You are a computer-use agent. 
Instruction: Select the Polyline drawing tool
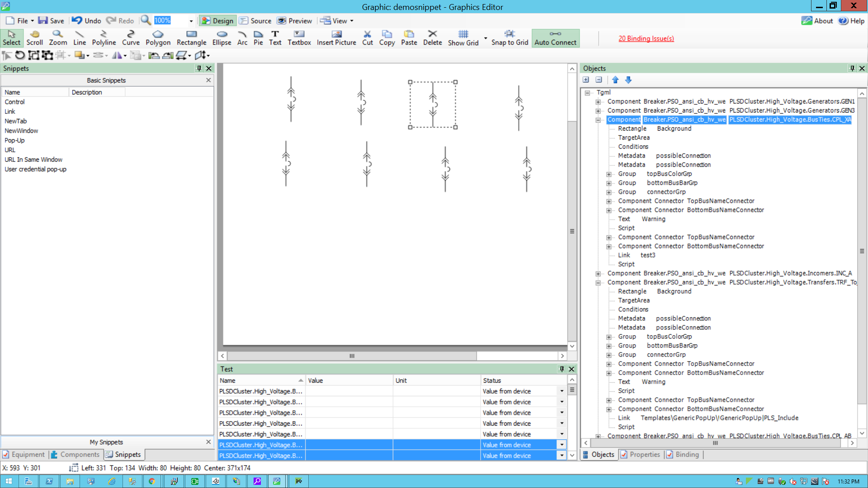(104, 38)
